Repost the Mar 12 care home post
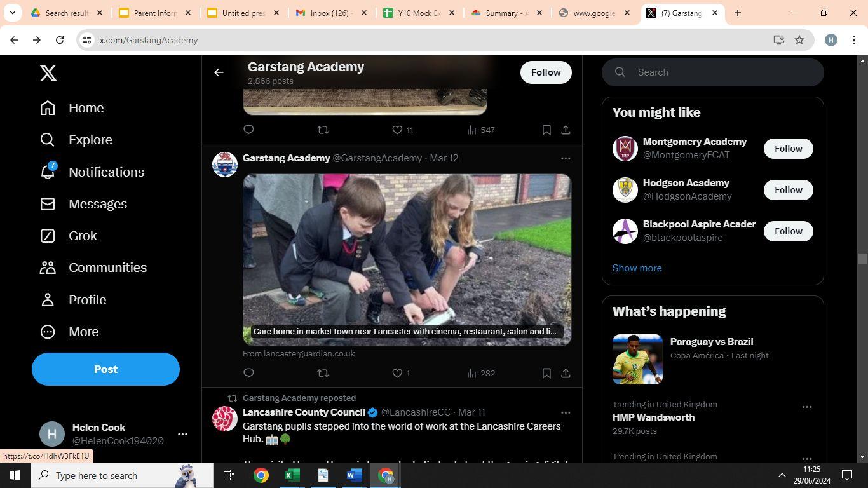Viewport: 868px width, 488px height. tap(323, 373)
